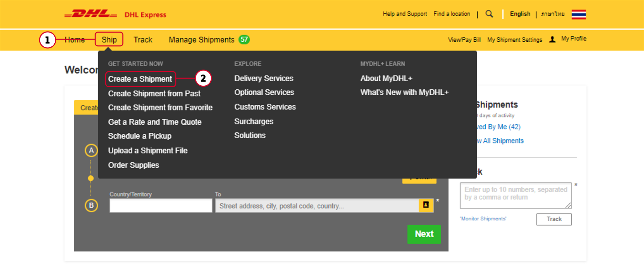Open Solutions page
Image resolution: width=644 pixels, height=266 pixels.
point(250,135)
